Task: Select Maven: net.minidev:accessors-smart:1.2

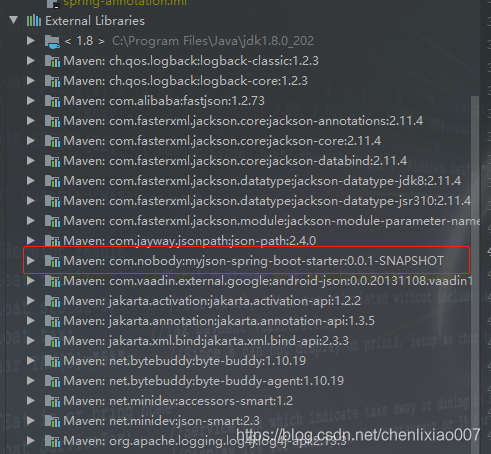Action: coord(178,401)
